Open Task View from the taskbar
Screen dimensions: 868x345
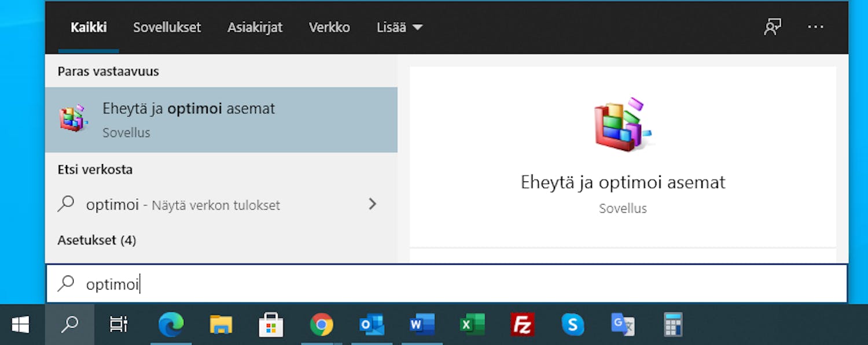point(117,325)
